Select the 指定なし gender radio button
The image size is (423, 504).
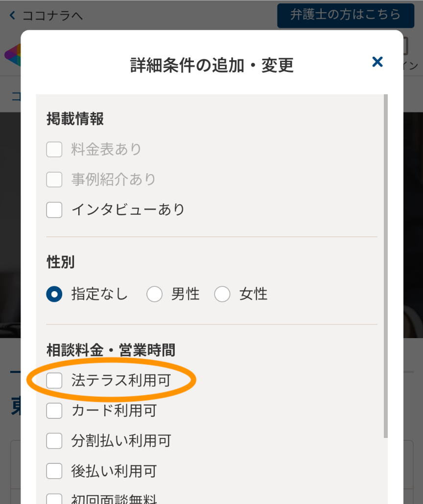(x=54, y=294)
